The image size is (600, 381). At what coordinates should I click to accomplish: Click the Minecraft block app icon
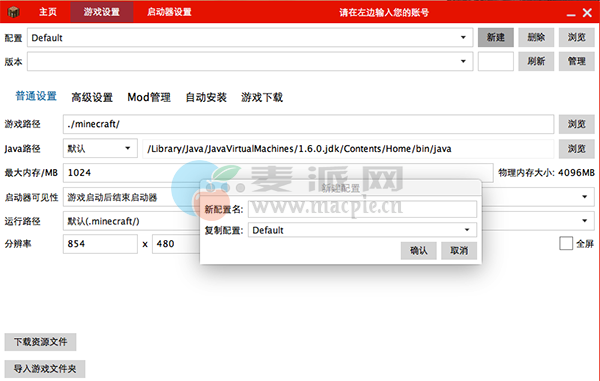[13, 12]
